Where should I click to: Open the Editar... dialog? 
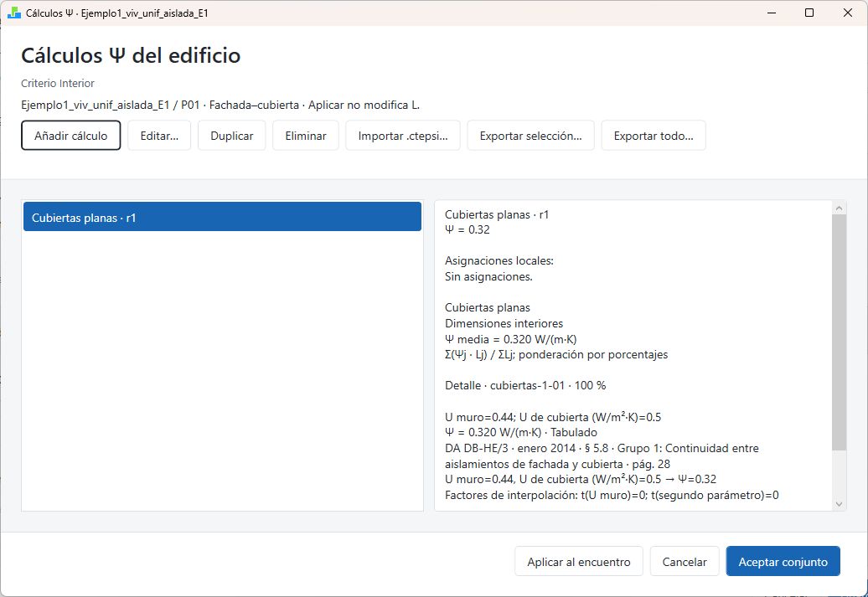click(x=159, y=136)
